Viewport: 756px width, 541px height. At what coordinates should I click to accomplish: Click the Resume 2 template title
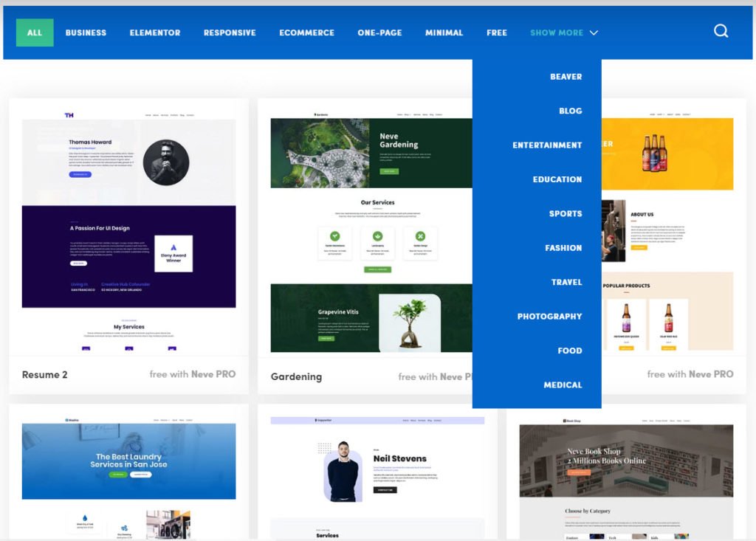45,375
